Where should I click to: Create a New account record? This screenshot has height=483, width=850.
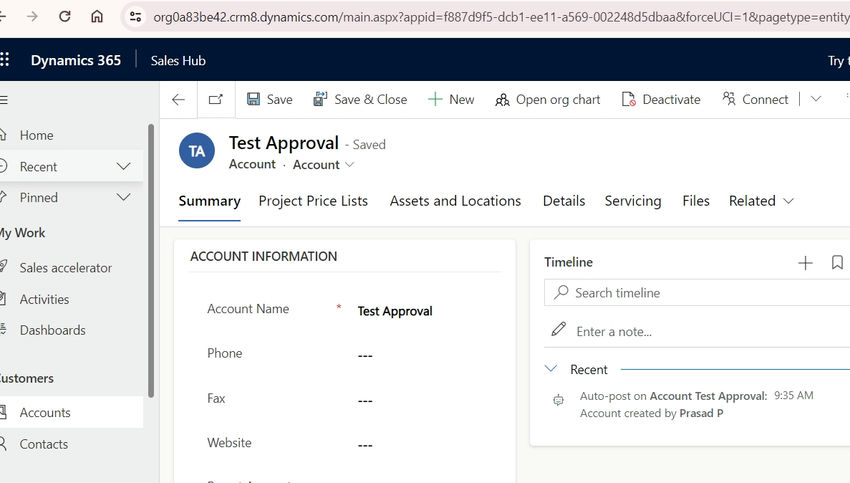click(x=451, y=99)
